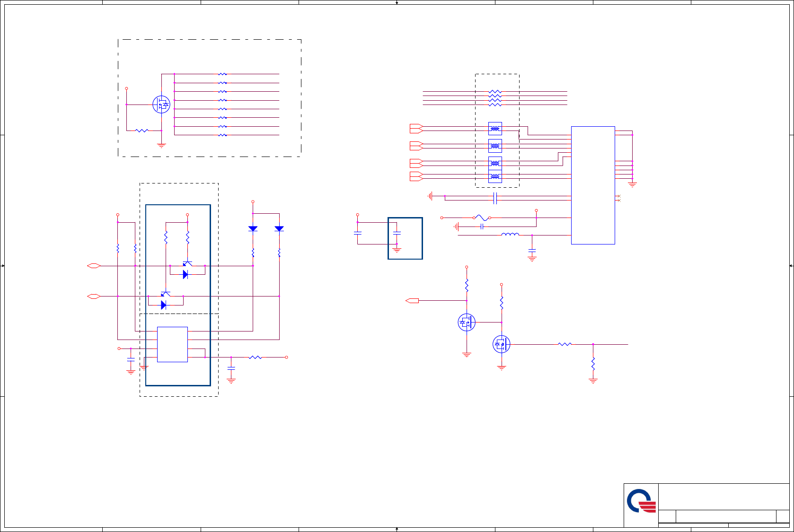Click the wide capacitor symbol left of the large IC
794x532 pixels.
495,198
